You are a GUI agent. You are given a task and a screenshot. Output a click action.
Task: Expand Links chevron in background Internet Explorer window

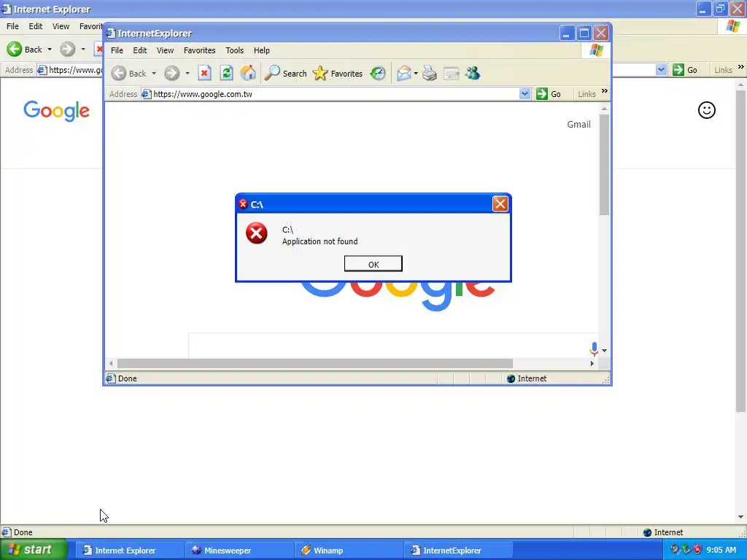(x=741, y=66)
